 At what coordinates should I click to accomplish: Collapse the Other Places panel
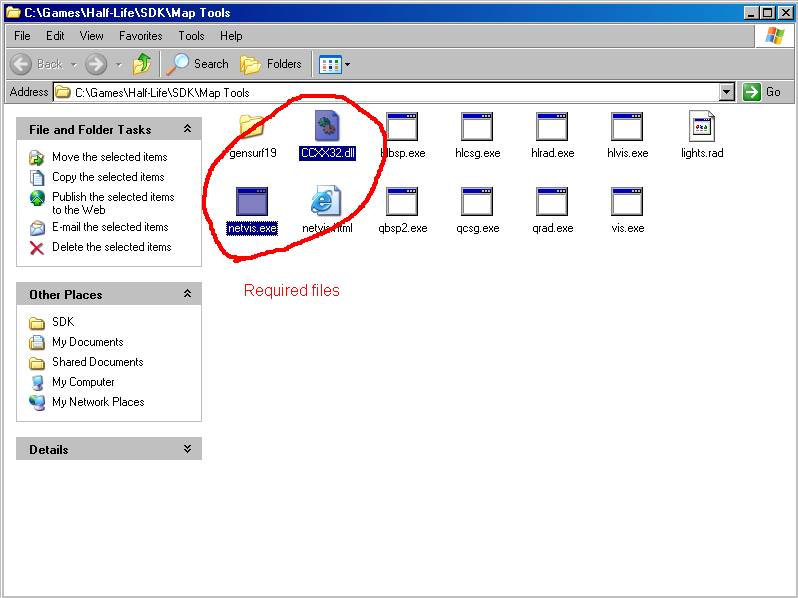(x=187, y=294)
